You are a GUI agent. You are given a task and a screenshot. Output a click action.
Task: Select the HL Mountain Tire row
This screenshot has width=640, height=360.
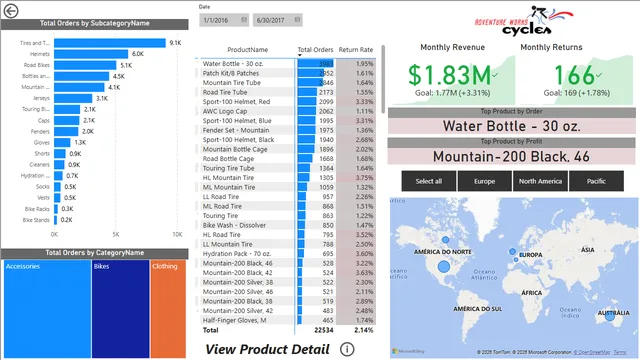pyautogui.click(x=288, y=178)
